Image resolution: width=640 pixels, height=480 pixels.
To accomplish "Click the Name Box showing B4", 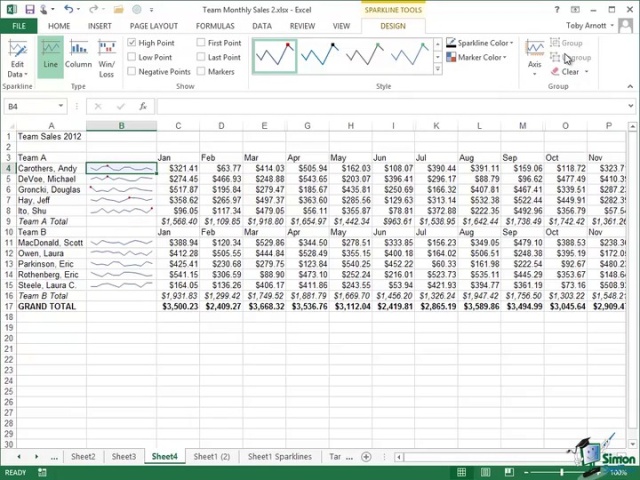I will (x=35, y=106).
